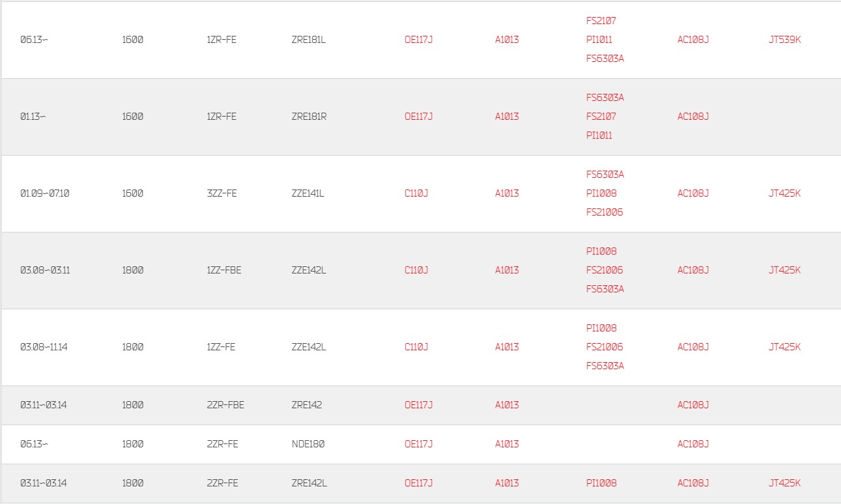Open OE117J link in NDE180 row
Image resolution: width=841 pixels, height=504 pixels.
pyautogui.click(x=418, y=444)
